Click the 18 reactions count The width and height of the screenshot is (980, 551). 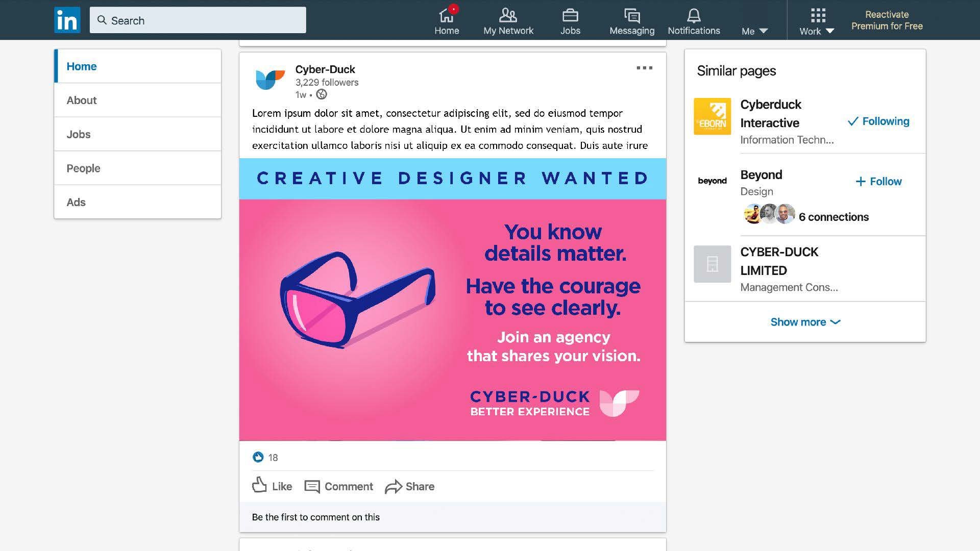click(x=273, y=458)
